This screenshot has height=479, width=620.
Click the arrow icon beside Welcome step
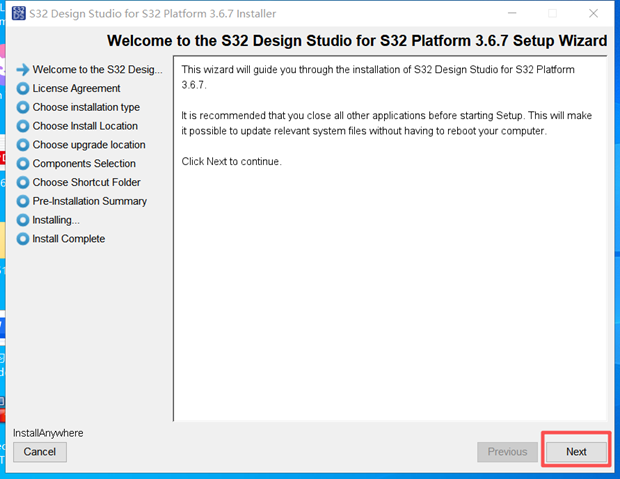(23, 70)
